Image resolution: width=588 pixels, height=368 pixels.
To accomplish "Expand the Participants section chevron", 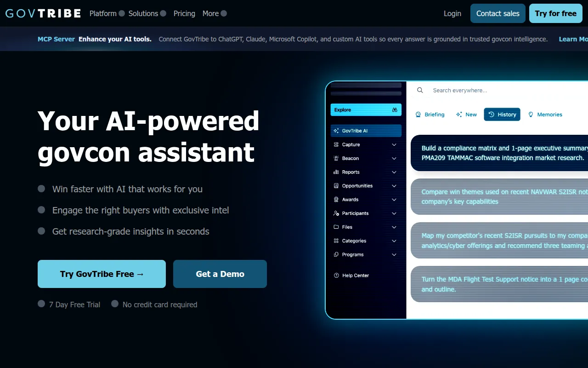I will (394, 213).
